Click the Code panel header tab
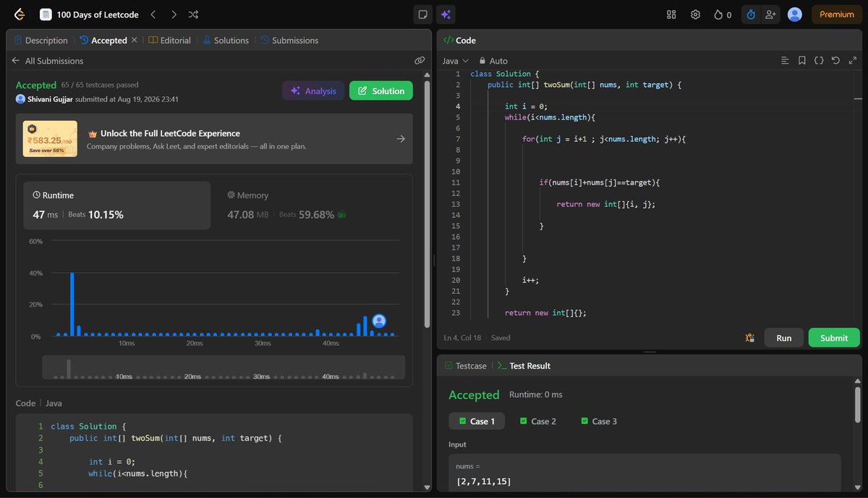The image size is (868, 498). tap(459, 41)
